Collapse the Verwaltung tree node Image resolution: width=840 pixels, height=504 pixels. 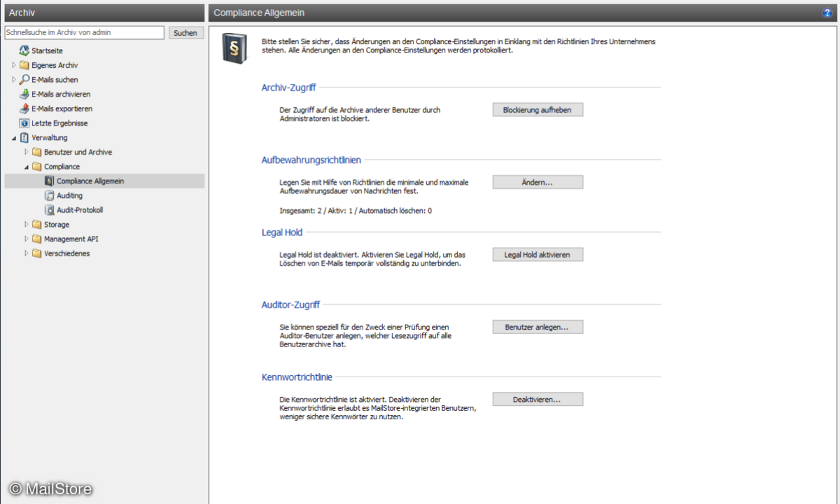pos(14,138)
